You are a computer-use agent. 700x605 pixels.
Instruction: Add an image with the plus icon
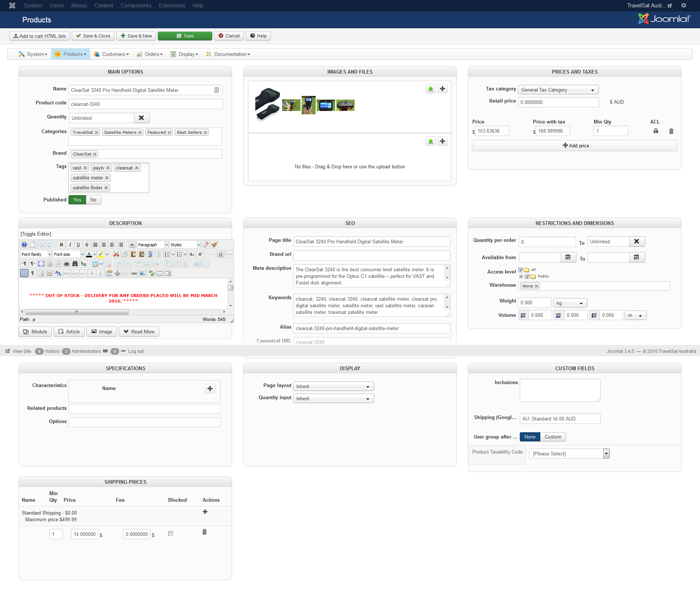(443, 89)
